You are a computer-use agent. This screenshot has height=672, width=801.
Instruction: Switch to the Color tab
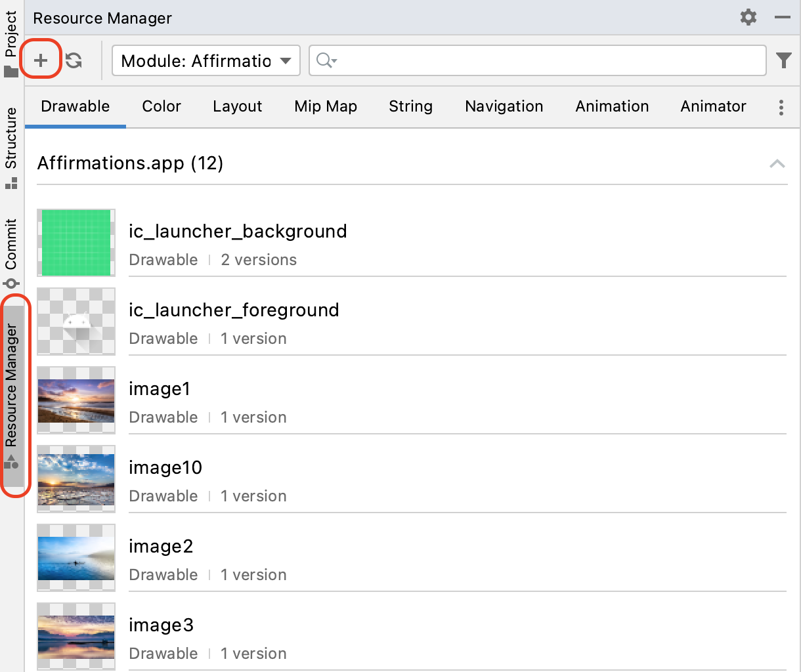pos(161,106)
